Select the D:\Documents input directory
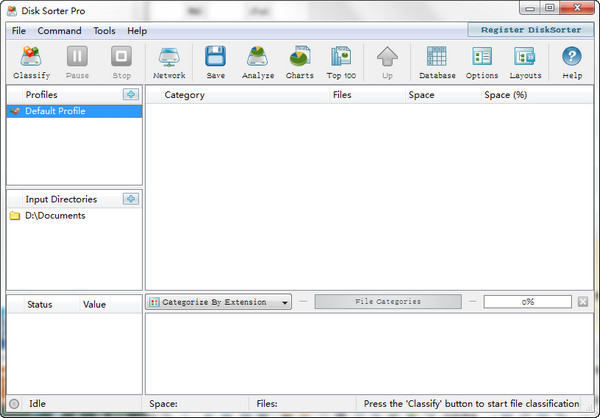600x418 pixels. (x=55, y=215)
